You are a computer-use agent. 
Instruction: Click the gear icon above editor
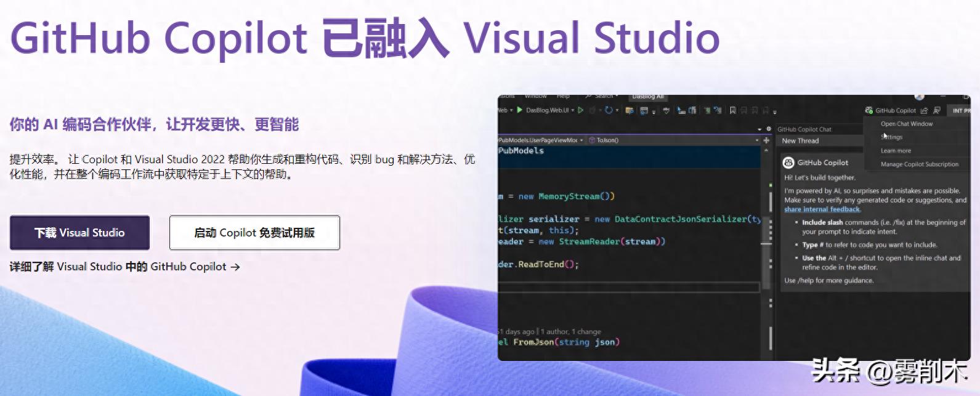coord(769,129)
